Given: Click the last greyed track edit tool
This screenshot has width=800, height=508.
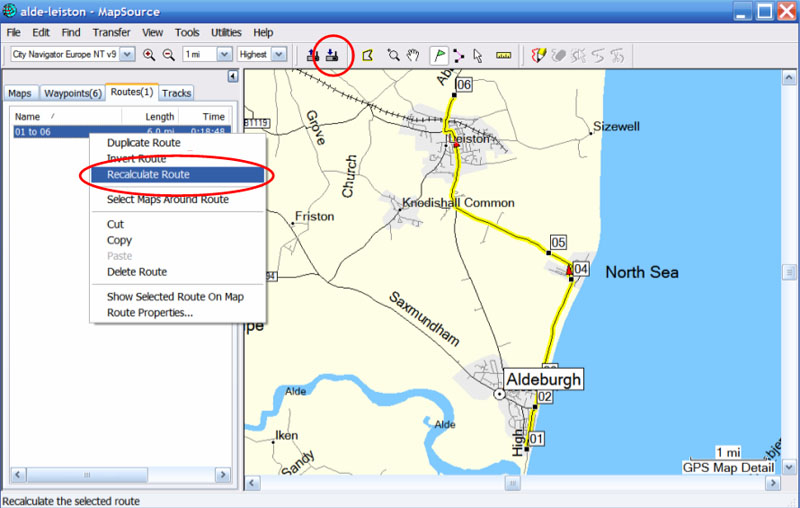Looking at the screenshot, I should pos(617,55).
